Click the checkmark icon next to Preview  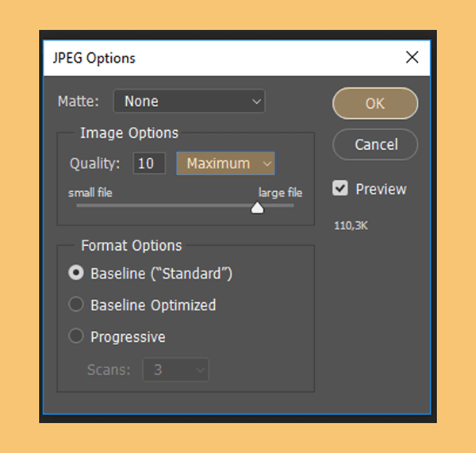[340, 188]
